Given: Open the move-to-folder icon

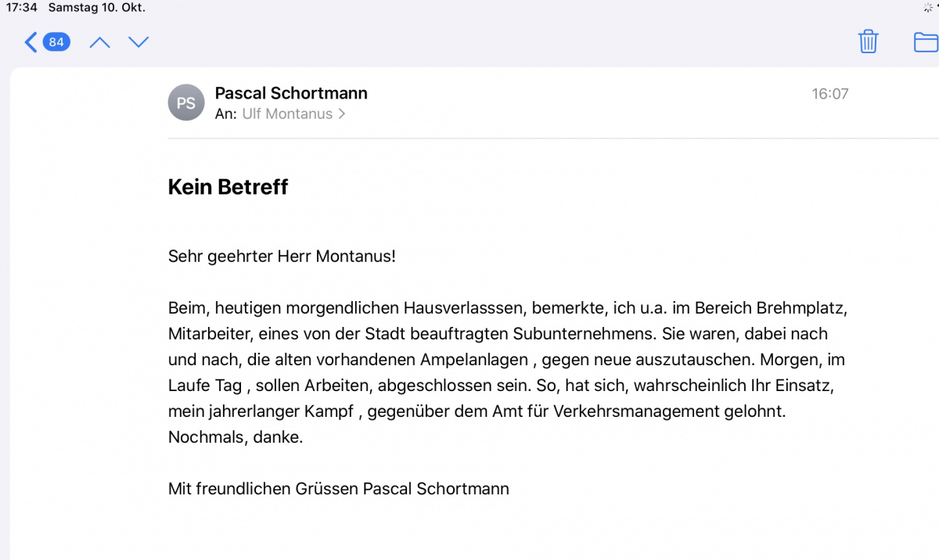Looking at the screenshot, I should point(926,41).
